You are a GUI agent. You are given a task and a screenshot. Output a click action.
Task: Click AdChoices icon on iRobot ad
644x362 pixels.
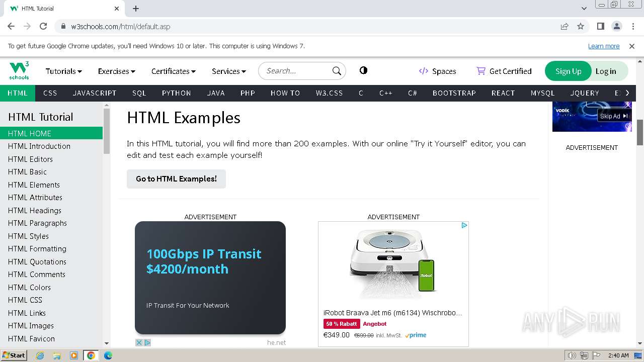pos(464,225)
